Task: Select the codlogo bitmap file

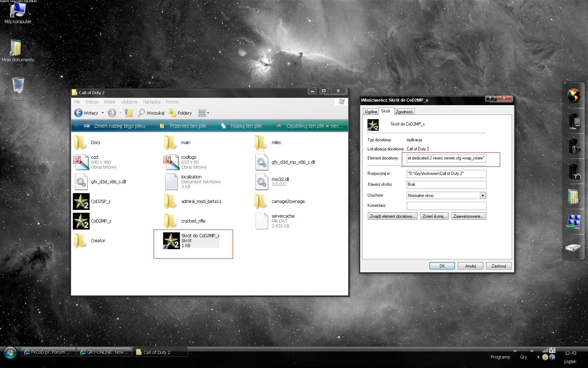Action: click(185, 162)
